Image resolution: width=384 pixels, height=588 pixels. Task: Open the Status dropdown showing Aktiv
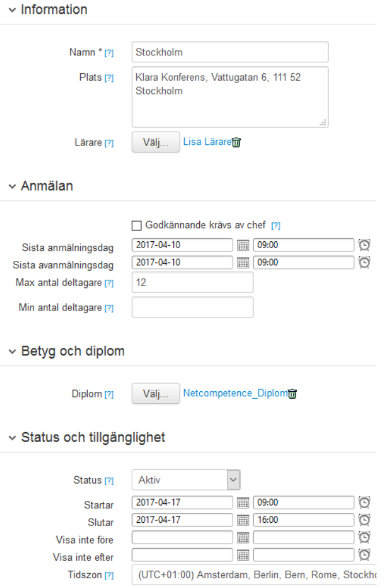pos(186,480)
